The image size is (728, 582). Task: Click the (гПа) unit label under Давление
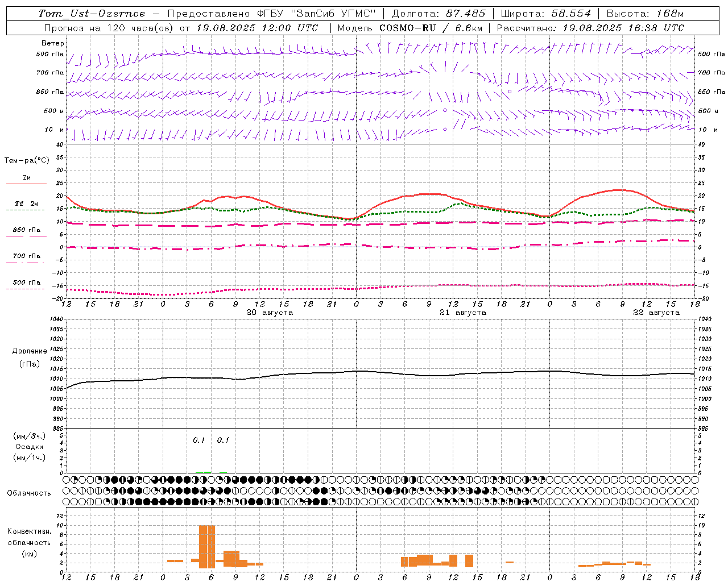pyautogui.click(x=30, y=364)
